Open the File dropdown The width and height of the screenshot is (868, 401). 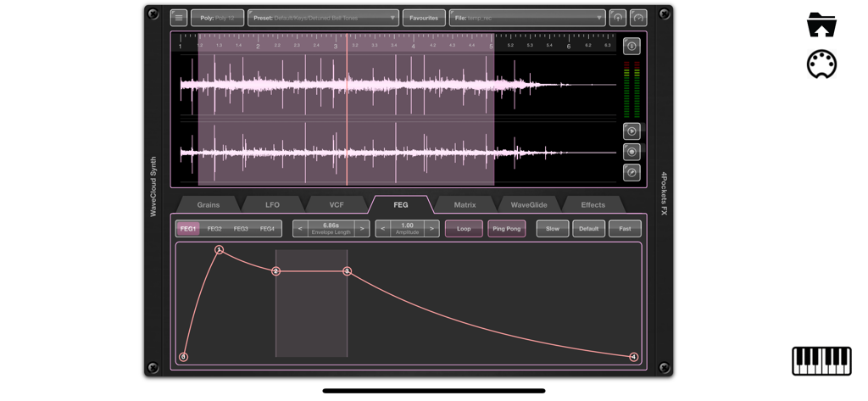pos(527,18)
